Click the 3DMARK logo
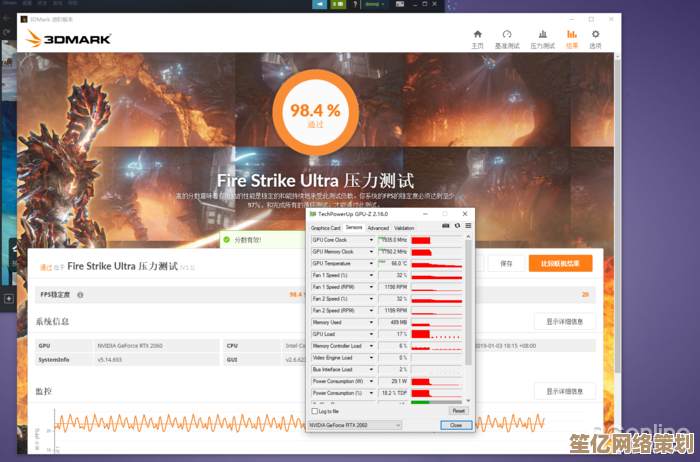This screenshot has width=700, height=462. pos(68,39)
